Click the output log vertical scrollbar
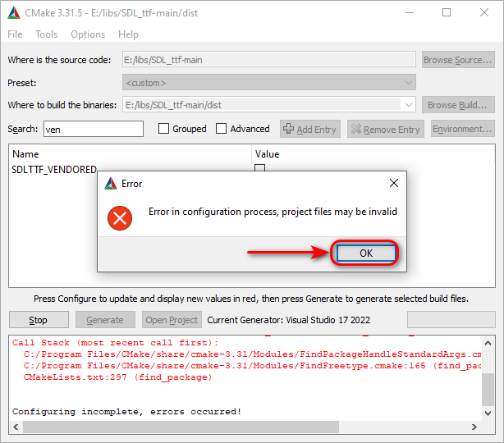 tap(488, 377)
